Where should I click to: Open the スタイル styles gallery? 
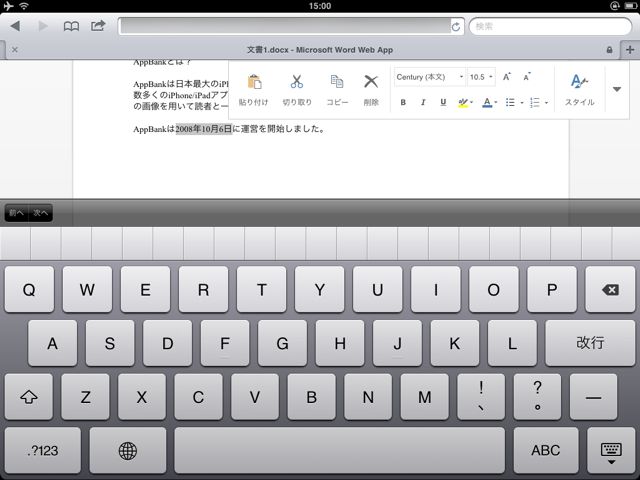pyautogui.click(x=579, y=90)
